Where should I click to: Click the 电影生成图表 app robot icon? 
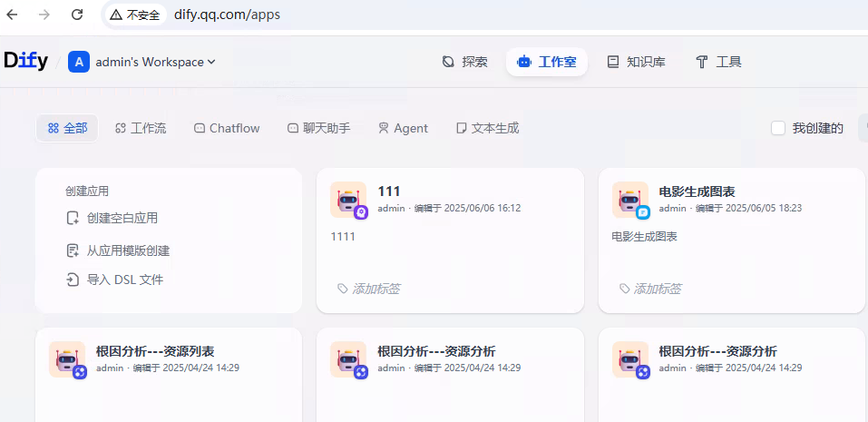coord(630,200)
